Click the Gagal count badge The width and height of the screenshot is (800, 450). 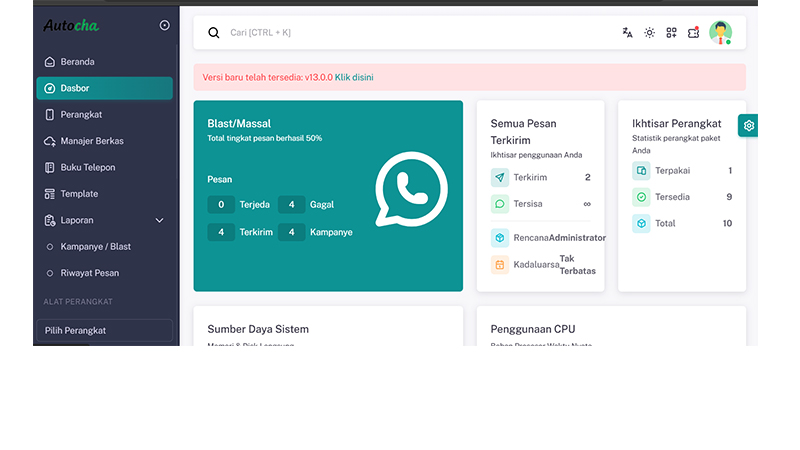[x=291, y=205]
